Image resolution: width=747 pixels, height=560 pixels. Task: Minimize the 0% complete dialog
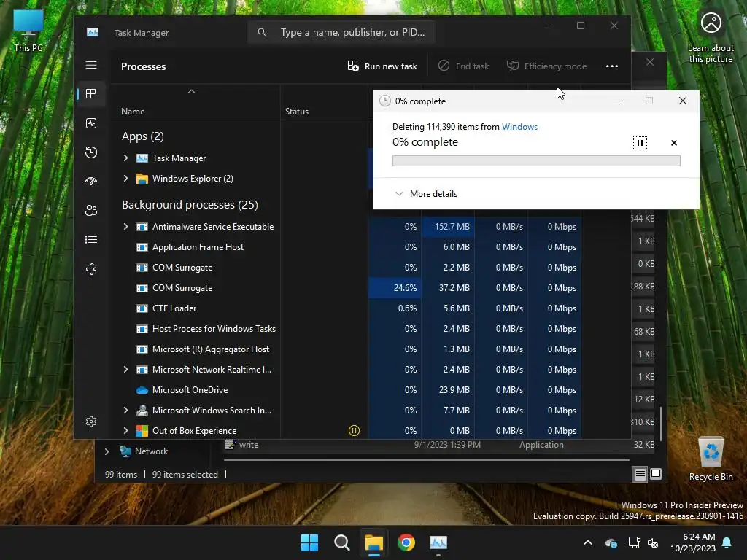click(616, 101)
